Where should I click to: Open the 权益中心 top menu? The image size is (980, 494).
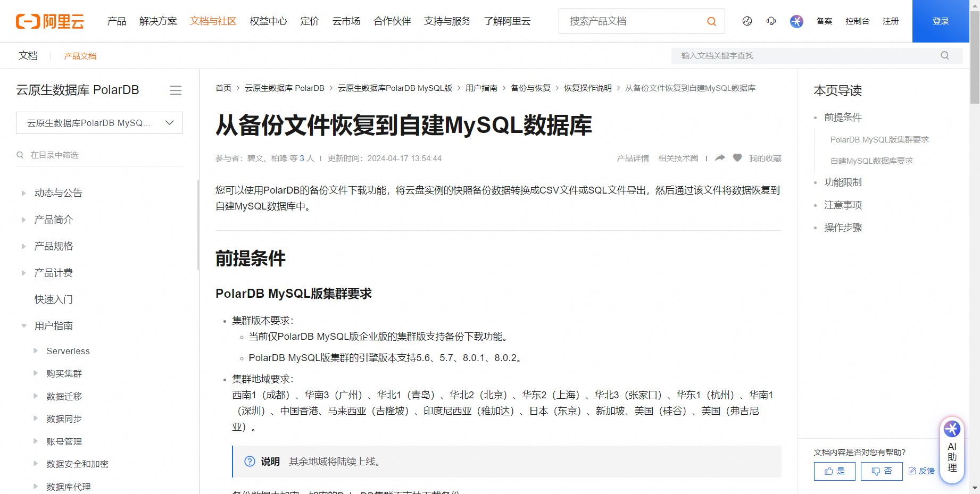click(x=268, y=21)
